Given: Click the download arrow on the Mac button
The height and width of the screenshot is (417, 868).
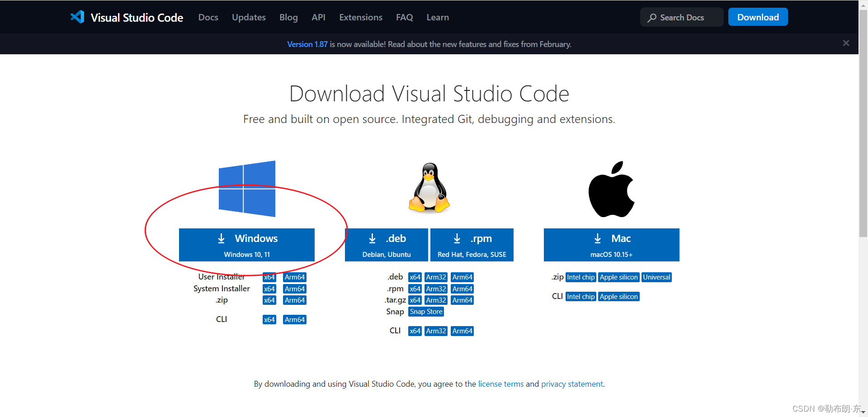Looking at the screenshot, I should coord(598,238).
